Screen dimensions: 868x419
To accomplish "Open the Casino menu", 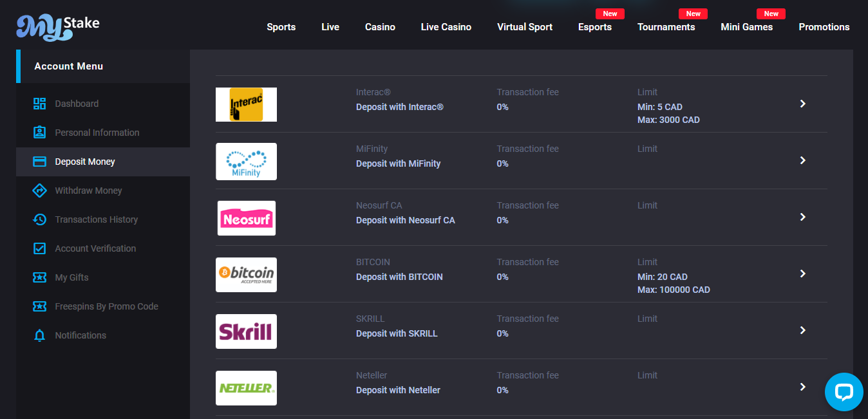I will (x=380, y=27).
